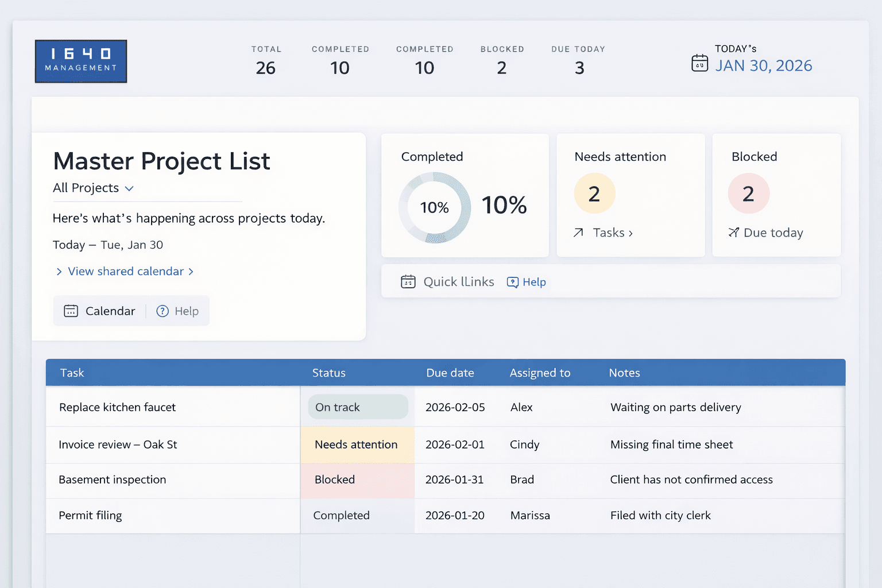Image resolution: width=882 pixels, height=588 pixels.
Task: Click the Quick Links calendar icon
Action: tap(408, 281)
